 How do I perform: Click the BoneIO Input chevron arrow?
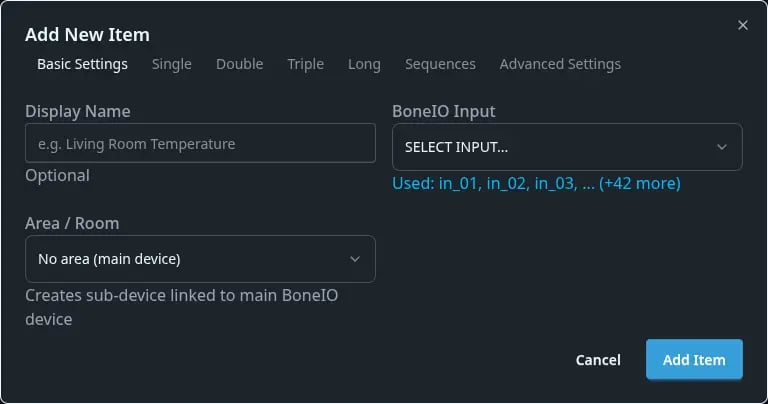(x=722, y=147)
